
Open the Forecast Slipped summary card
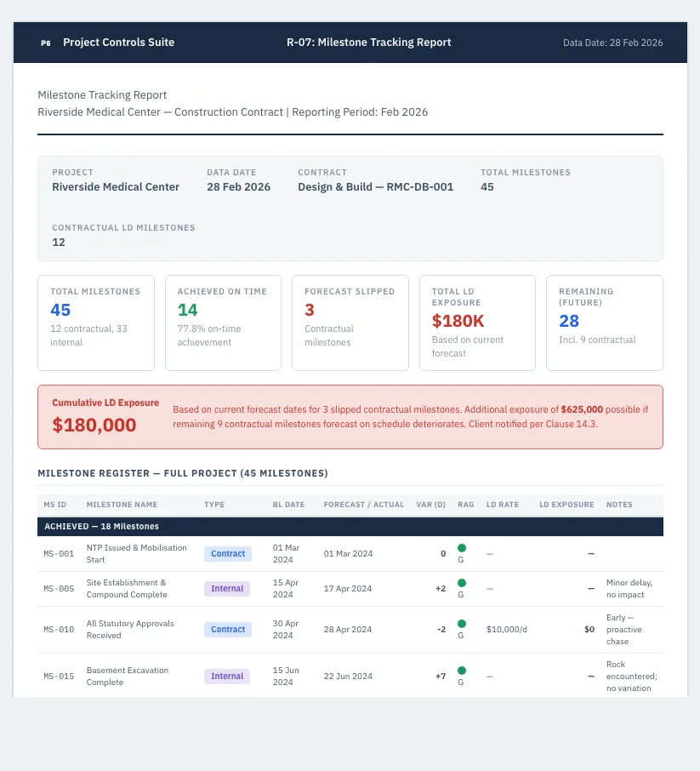350,323
